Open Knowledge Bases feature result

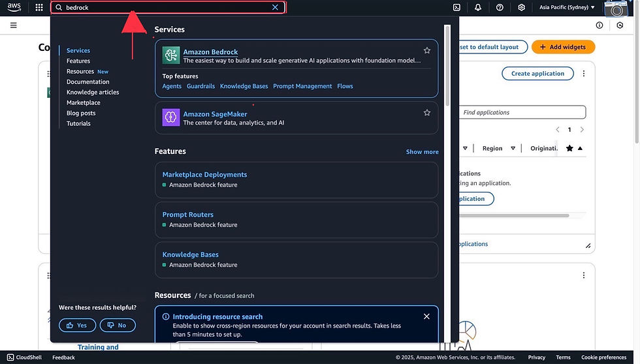click(190, 254)
